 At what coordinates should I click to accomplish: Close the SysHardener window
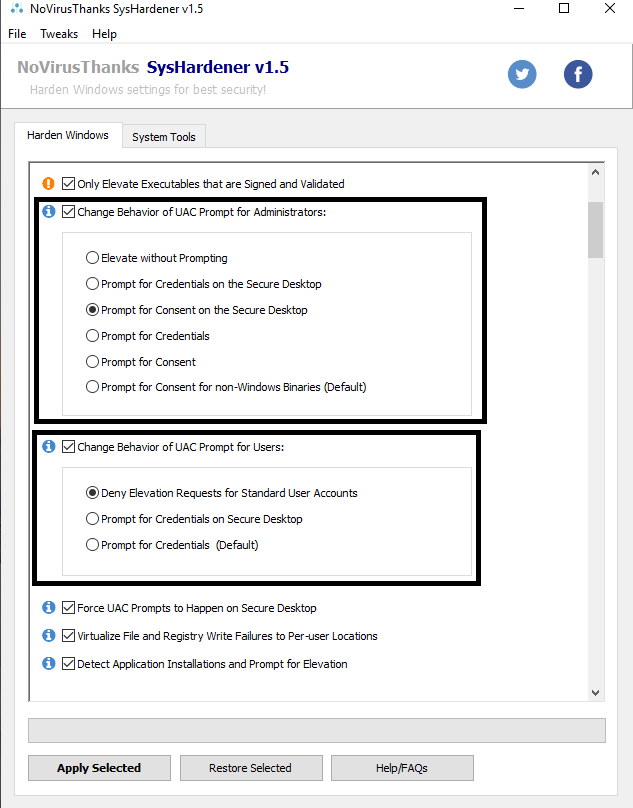tap(610, 9)
